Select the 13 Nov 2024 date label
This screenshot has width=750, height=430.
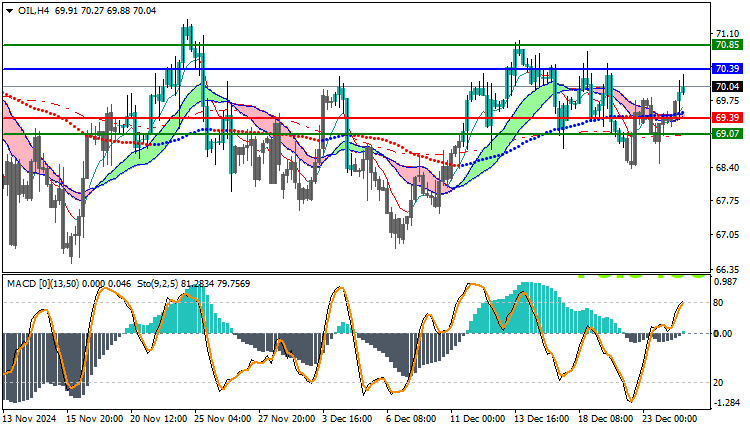(29, 419)
